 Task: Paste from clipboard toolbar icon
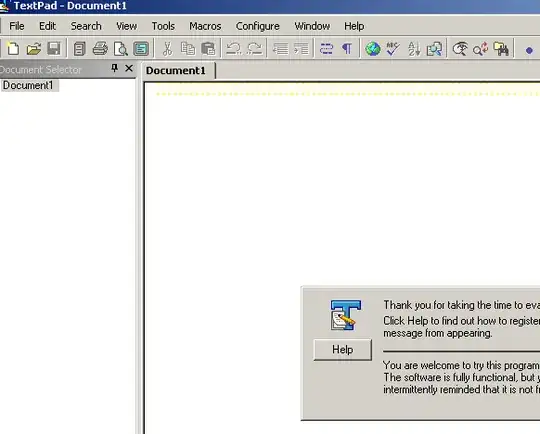[208, 49]
